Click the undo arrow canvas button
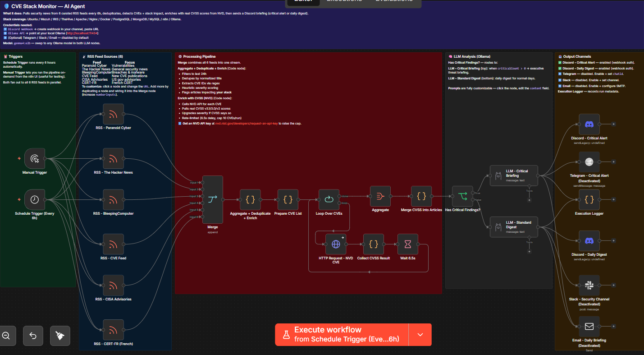 [x=33, y=336]
